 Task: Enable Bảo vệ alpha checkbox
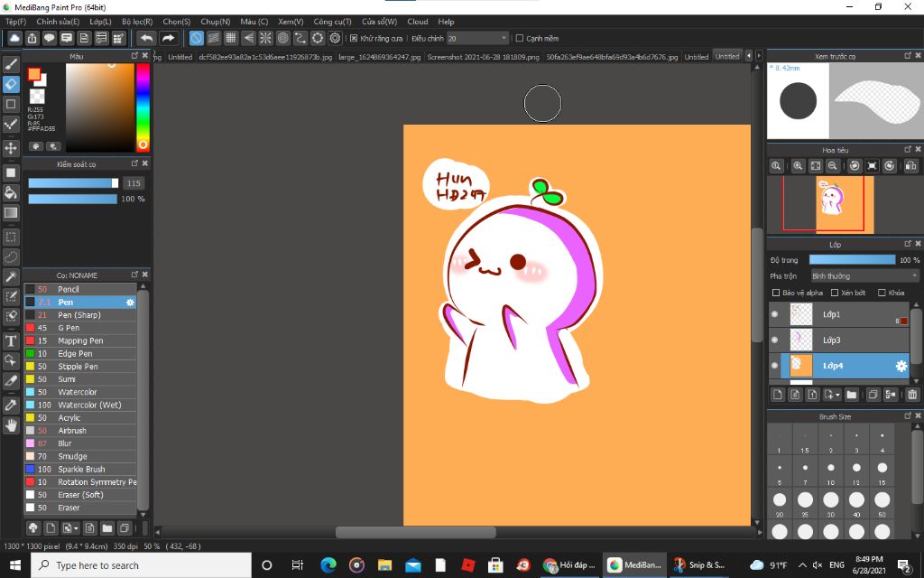coord(775,293)
